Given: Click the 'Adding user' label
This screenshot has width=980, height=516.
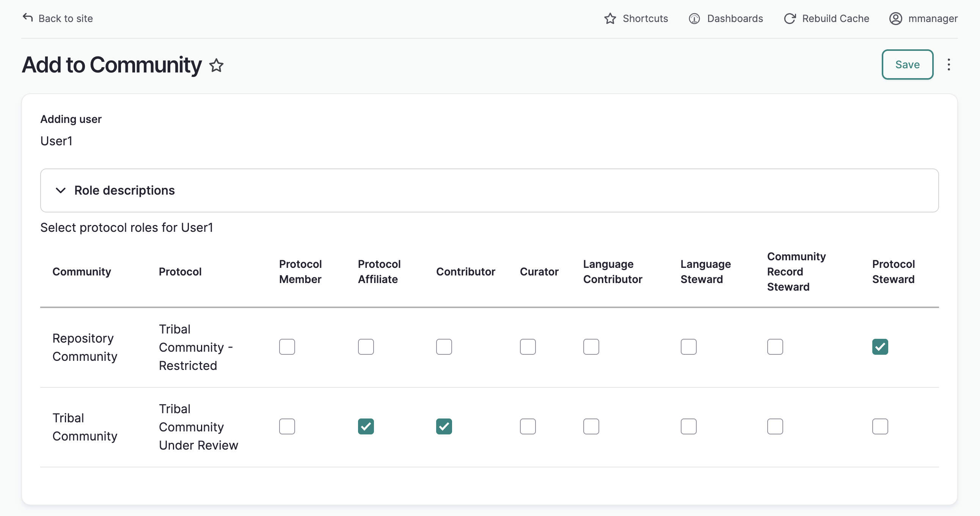Looking at the screenshot, I should pyautogui.click(x=71, y=119).
